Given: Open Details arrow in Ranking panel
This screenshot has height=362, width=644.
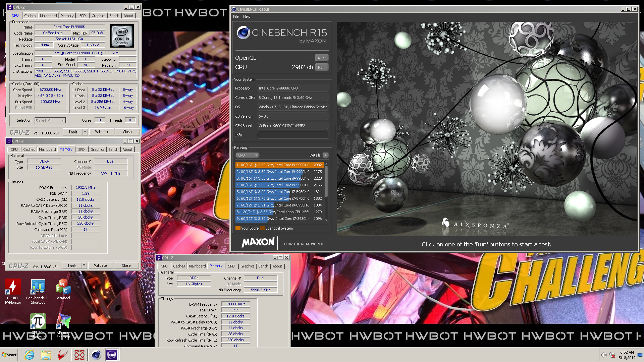Looking at the screenshot, I should (x=325, y=155).
